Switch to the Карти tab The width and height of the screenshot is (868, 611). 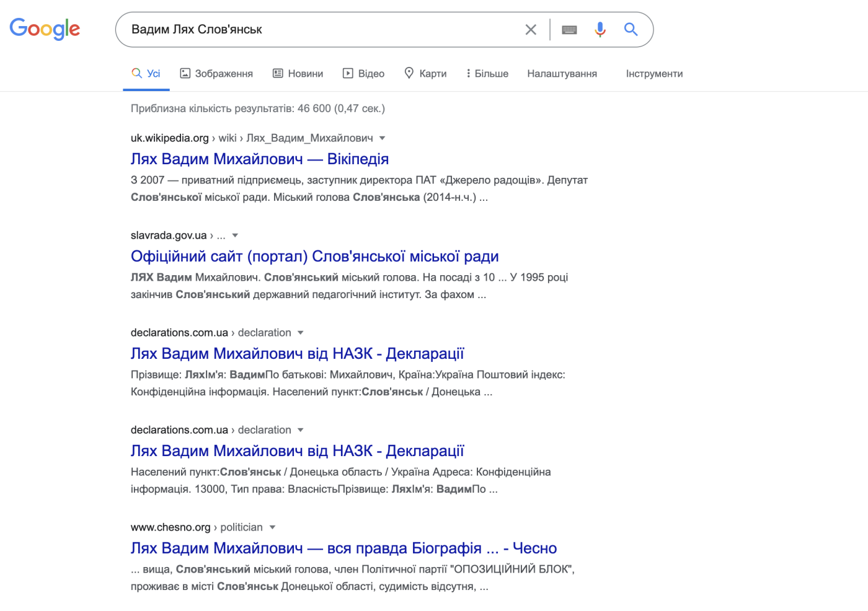[x=425, y=73]
